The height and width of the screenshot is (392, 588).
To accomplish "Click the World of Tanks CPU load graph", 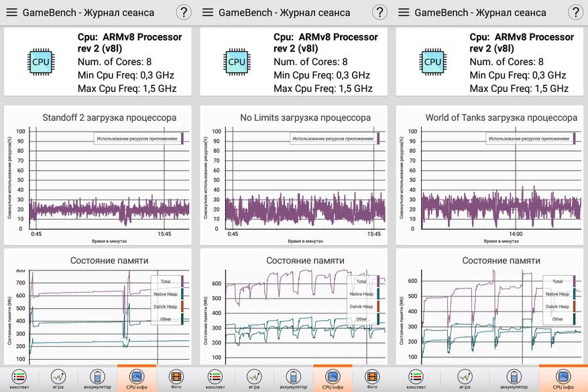I will [x=502, y=178].
